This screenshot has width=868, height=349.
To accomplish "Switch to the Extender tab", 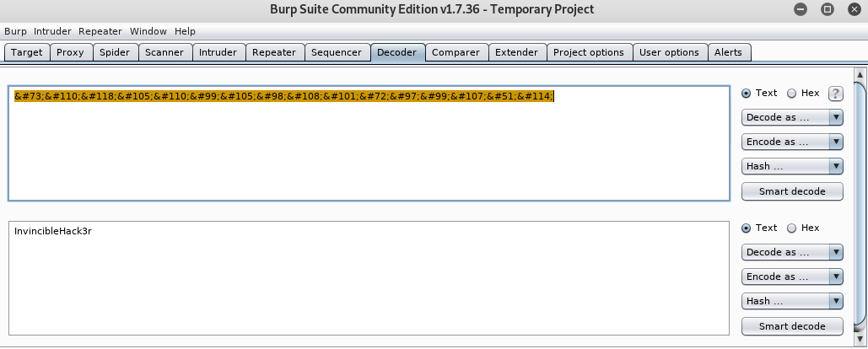I will click(x=516, y=52).
